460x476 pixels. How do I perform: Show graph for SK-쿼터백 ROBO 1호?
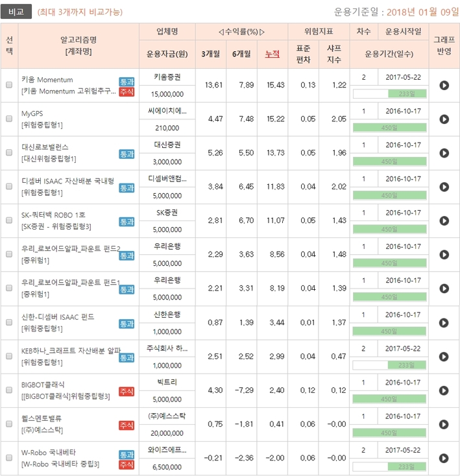[x=444, y=220]
